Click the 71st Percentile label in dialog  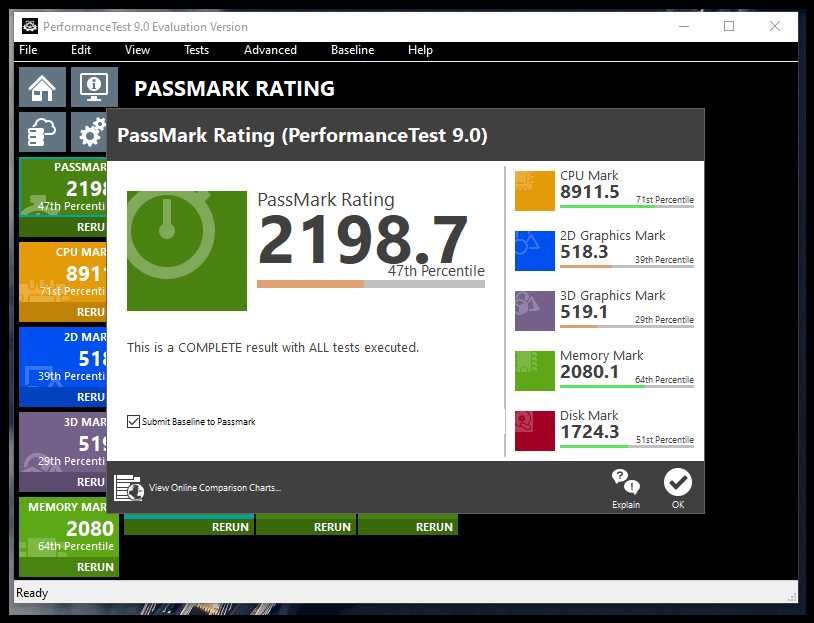[665, 200]
